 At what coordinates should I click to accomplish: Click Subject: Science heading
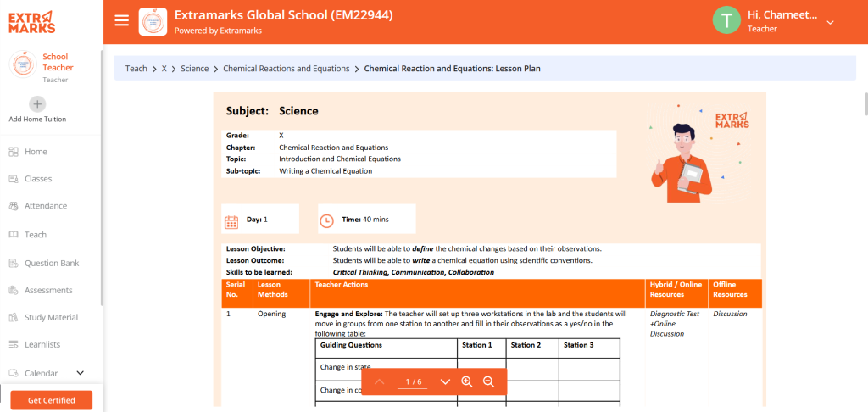(x=272, y=111)
